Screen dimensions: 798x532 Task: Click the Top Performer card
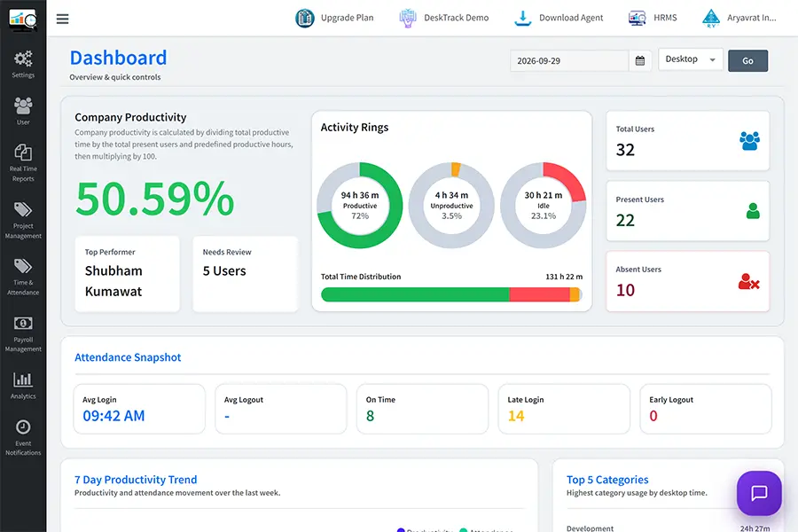coord(127,273)
